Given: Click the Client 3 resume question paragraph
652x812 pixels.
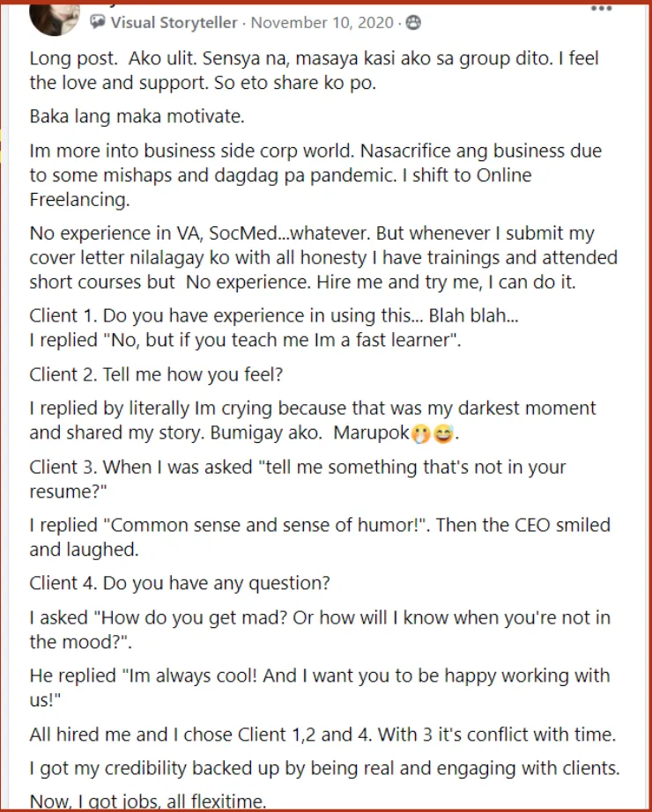Looking at the screenshot, I should click(x=298, y=479).
